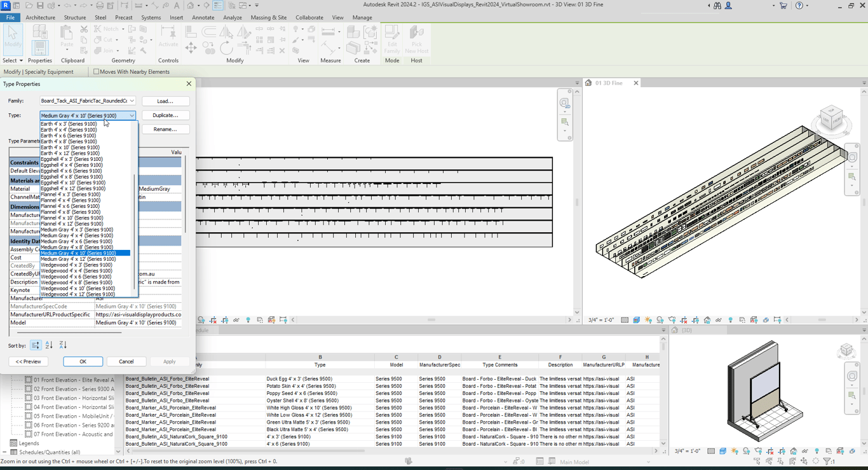Click the Save icon in Quick Access toolbar
The height and width of the screenshot is (470, 868).
39,6
